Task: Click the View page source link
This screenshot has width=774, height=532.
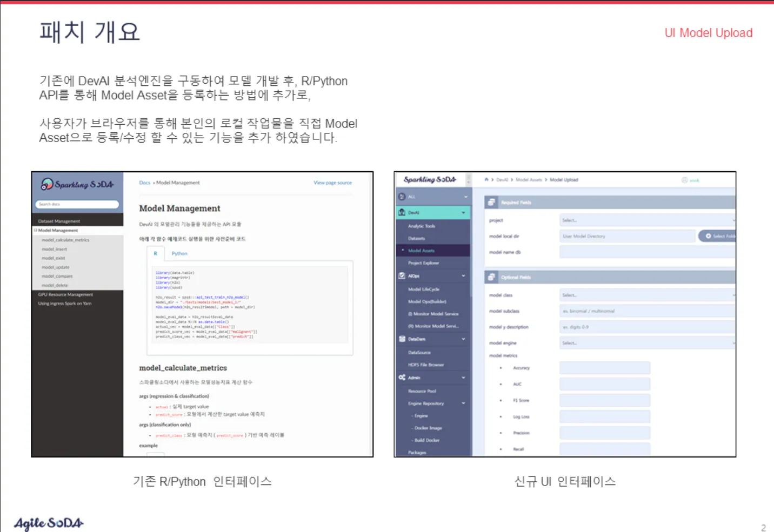Action: [x=332, y=183]
